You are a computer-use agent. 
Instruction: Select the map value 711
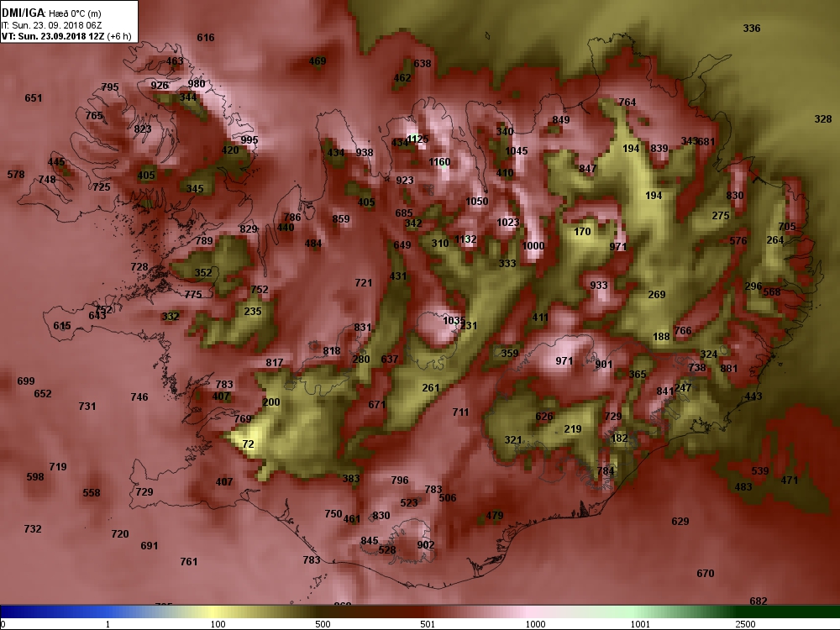[460, 412]
